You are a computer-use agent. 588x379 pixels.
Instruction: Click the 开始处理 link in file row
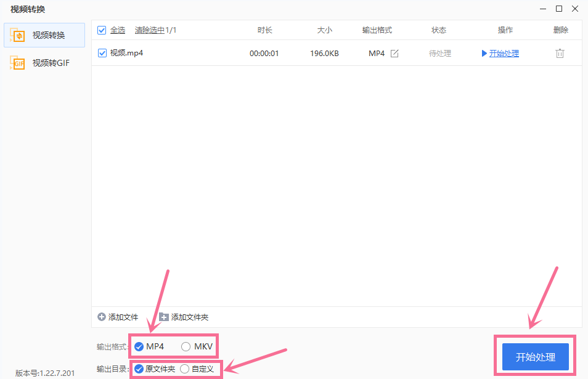click(504, 54)
